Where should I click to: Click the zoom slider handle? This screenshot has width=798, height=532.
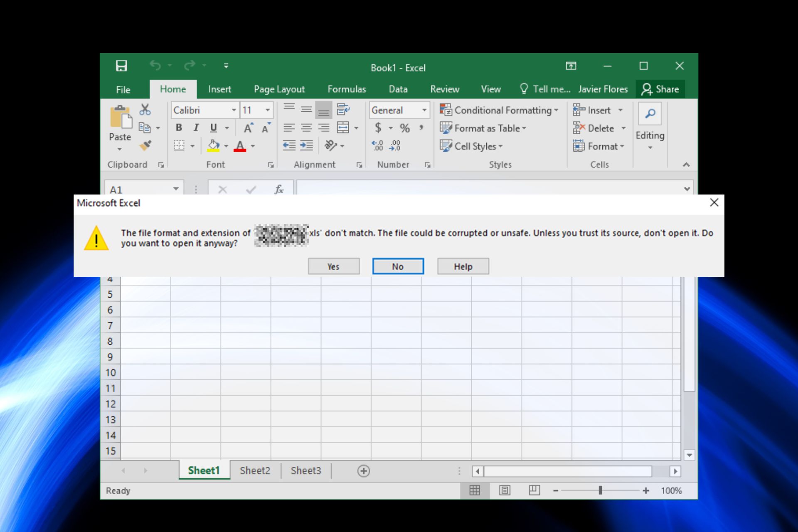click(x=600, y=490)
